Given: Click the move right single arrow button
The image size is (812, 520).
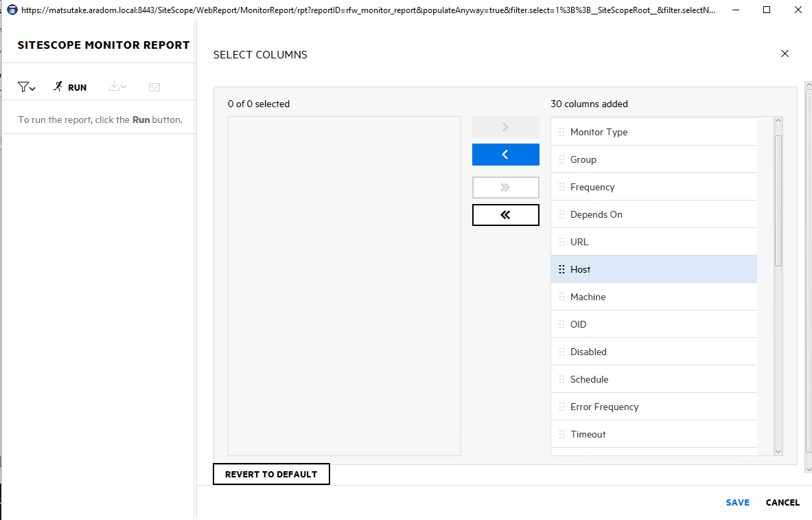Looking at the screenshot, I should [505, 127].
